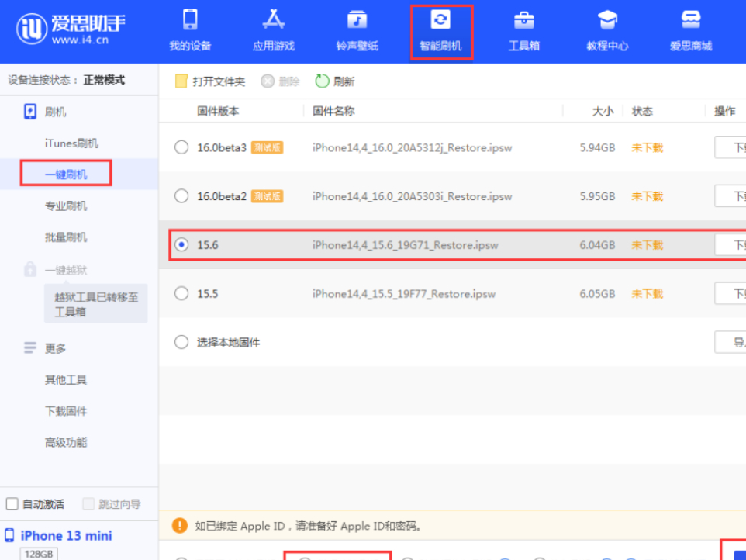Click the download button for 15.6
Screen dimensions: 746x560
(x=730, y=244)
